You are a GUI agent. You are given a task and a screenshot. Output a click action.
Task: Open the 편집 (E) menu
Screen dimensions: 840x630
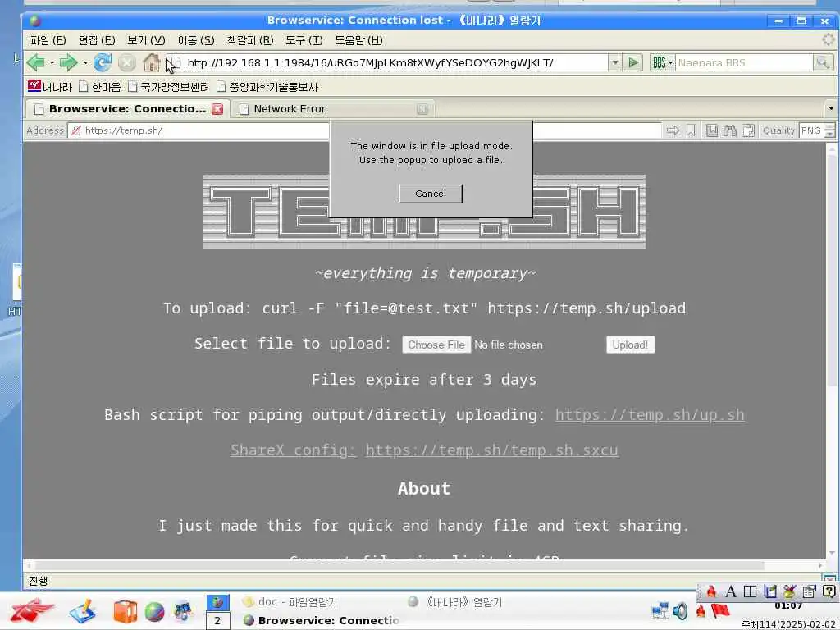[97, 40]
